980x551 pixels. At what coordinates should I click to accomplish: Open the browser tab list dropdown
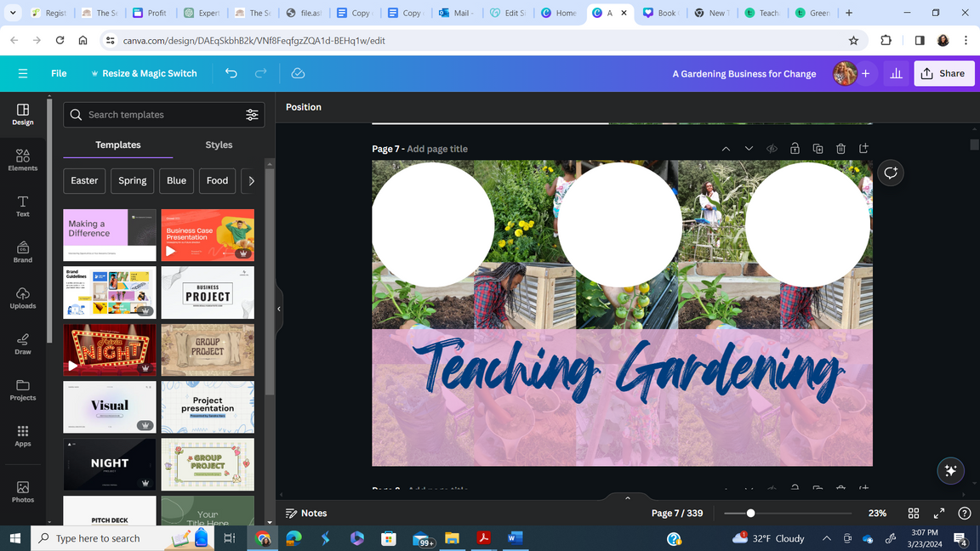[x=13, y=13]
